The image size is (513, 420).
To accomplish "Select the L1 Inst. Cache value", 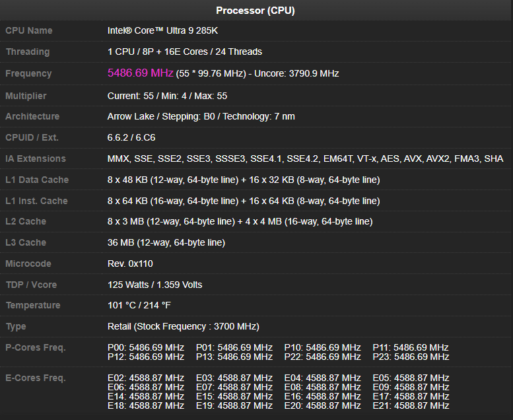I will [243, 201].
